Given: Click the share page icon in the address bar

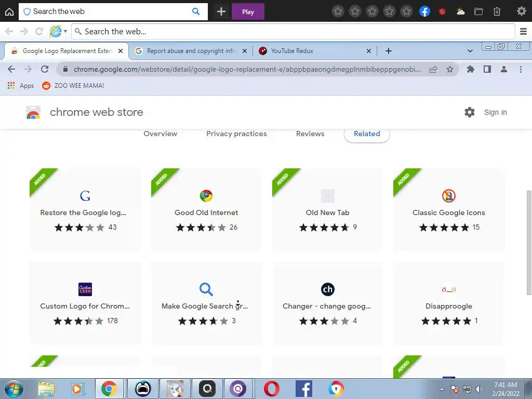Looking at the screenshot, I should pyautogui.click(x=433, y=69).
